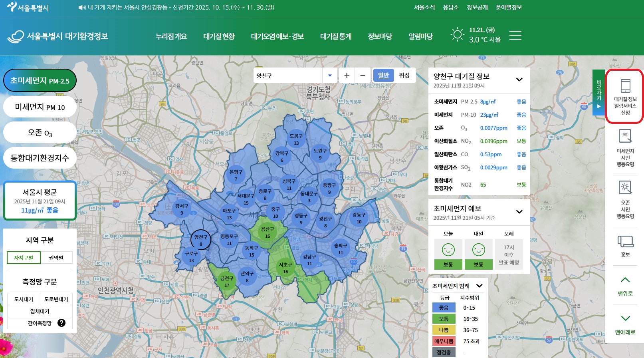The image size is (644, 358).
Task: Select 권역별 region grouping option
Action: [x=56, y=258]
